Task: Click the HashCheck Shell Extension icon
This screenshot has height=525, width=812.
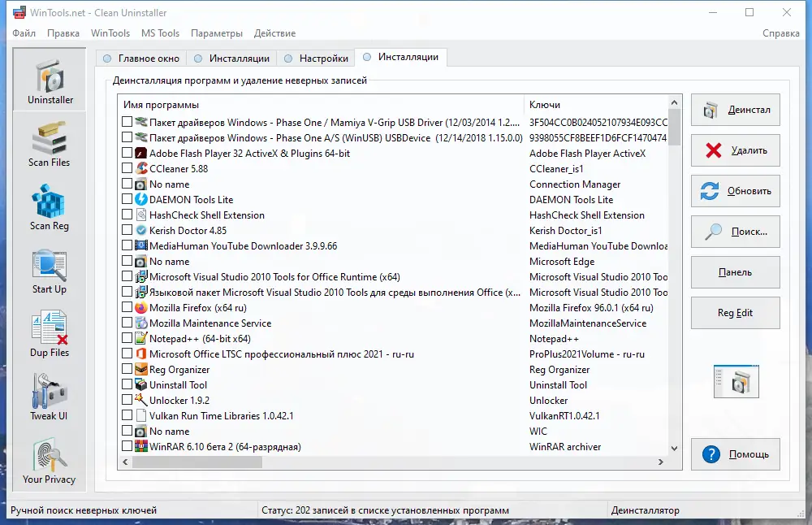Action: [x=140, y=215]
